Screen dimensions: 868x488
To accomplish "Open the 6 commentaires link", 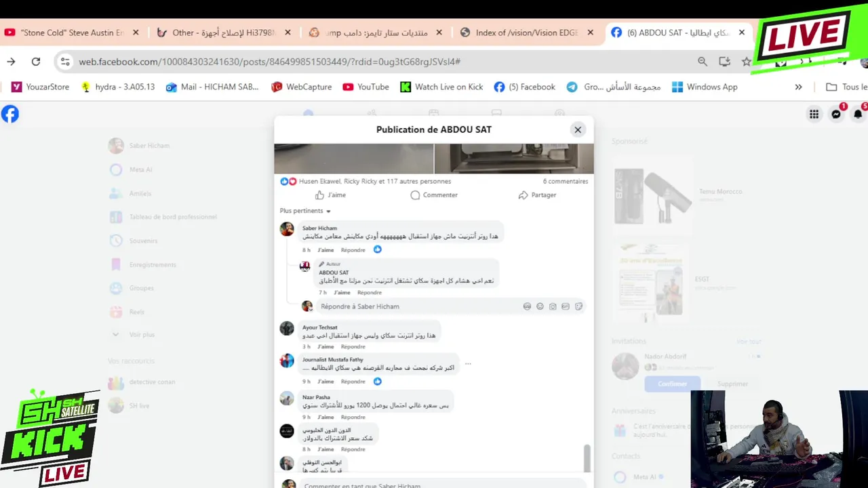I will point(566,181).
